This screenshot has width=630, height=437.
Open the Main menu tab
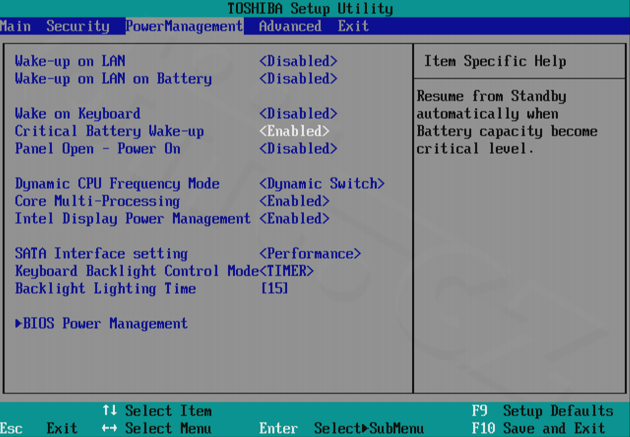click(15, 26)
